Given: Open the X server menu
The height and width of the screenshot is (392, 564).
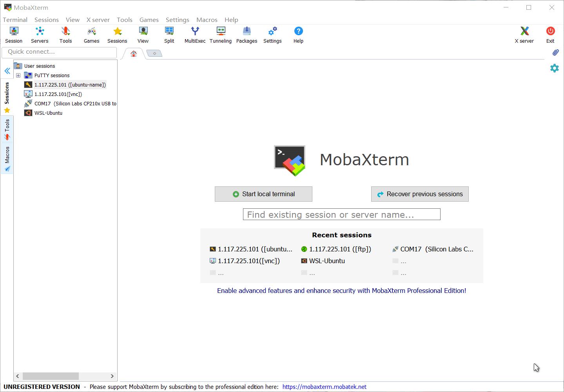Looking at the screenshot, I should 98,20.
